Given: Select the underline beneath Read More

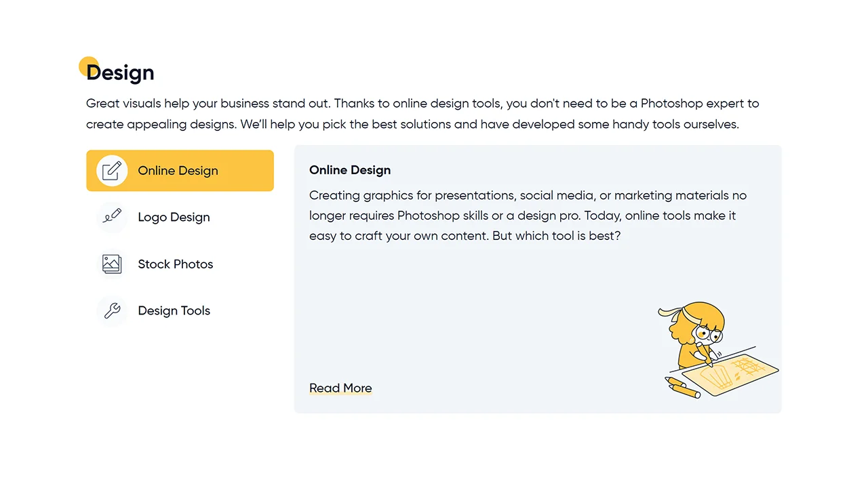Looking at the screenshot, I should click(340, 395).
